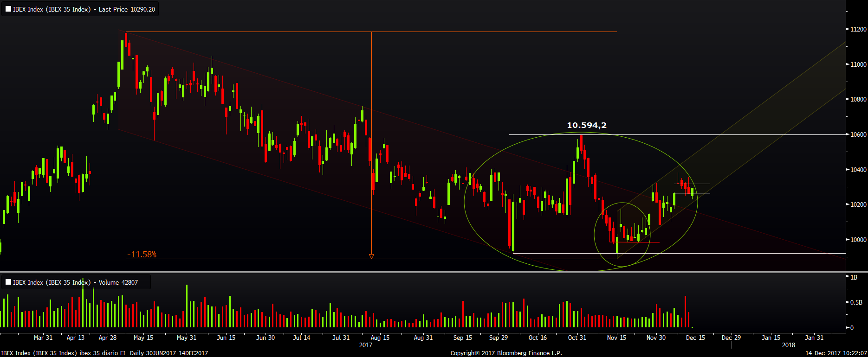The width and height of the screenshot is (868, 357).
Task: Click the Jan 15 date label
Action: pyautogui.click(x=771, y=338)
